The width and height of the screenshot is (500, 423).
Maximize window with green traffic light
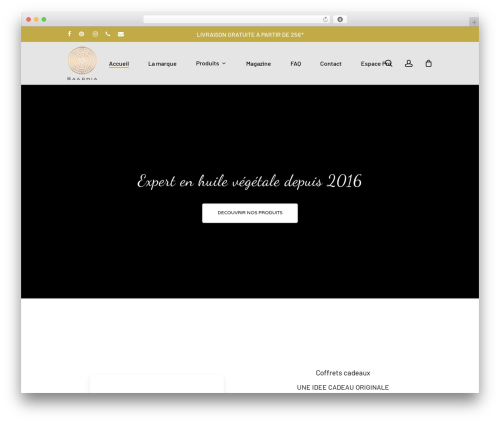[x=44, y=19]
